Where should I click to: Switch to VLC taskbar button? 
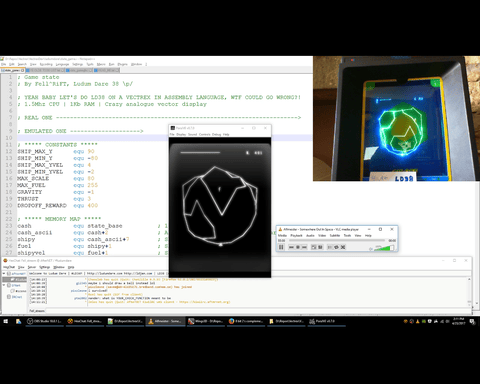(165, 321)
